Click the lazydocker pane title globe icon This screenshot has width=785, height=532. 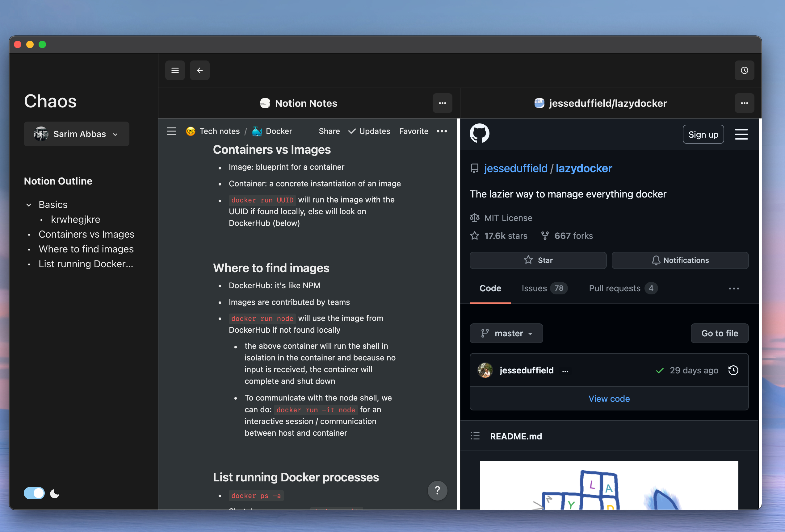tap(539, 103)
